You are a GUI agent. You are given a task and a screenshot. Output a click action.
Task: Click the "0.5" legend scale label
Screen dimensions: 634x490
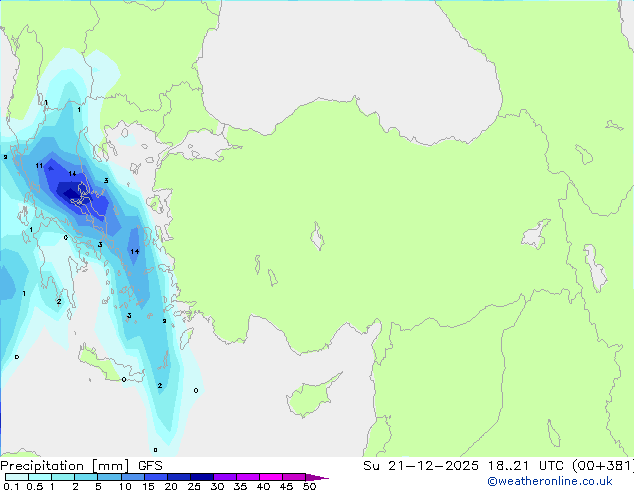click(35, 486)
